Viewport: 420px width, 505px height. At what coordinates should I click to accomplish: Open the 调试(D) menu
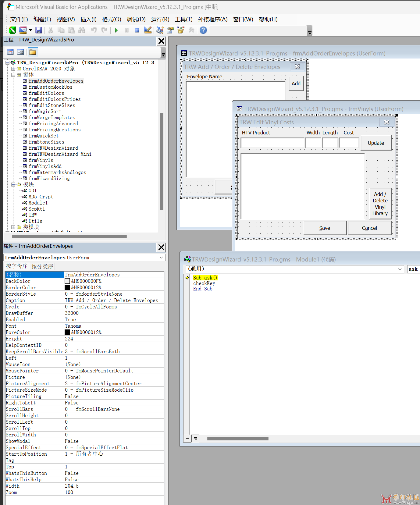(x=136, y=20)
